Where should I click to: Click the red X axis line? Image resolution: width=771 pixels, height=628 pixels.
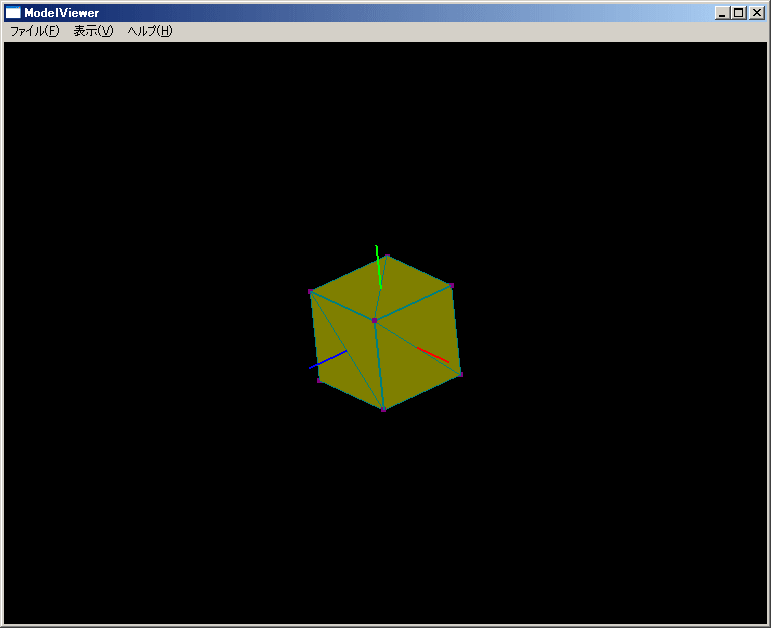coord(433,355)
